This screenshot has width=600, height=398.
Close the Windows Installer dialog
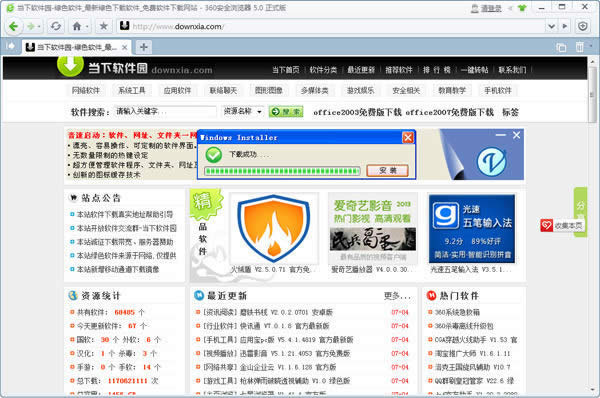click(x=408, y=137)
